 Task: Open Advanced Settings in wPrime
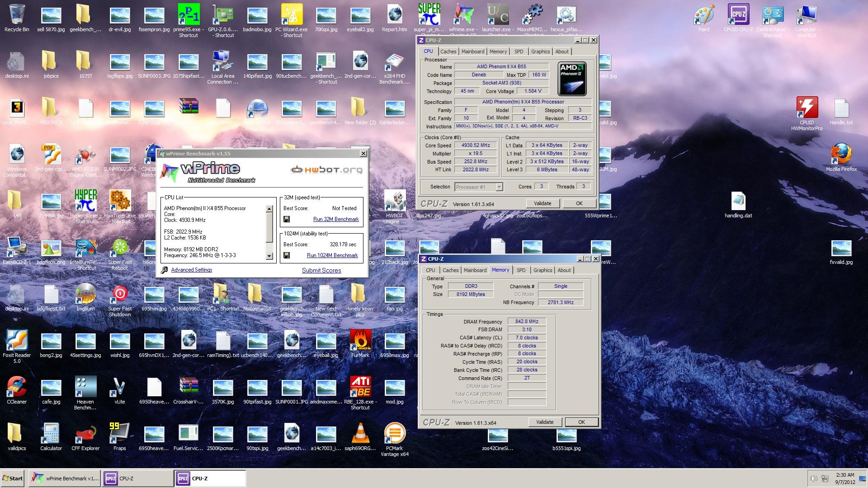pyautogui.click(x=191, y=270)
